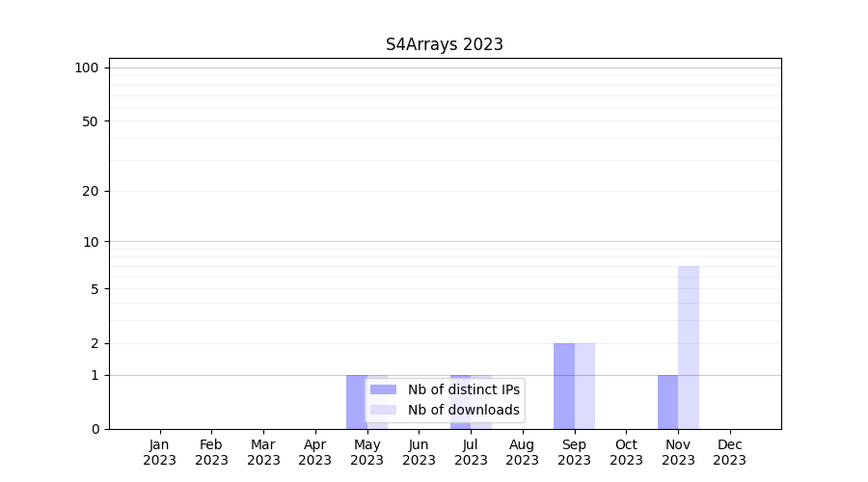This screenshot has width=868, height=482.
Task: Click the 'Oct 2023' x-axis label
Action: click(626, 452)
